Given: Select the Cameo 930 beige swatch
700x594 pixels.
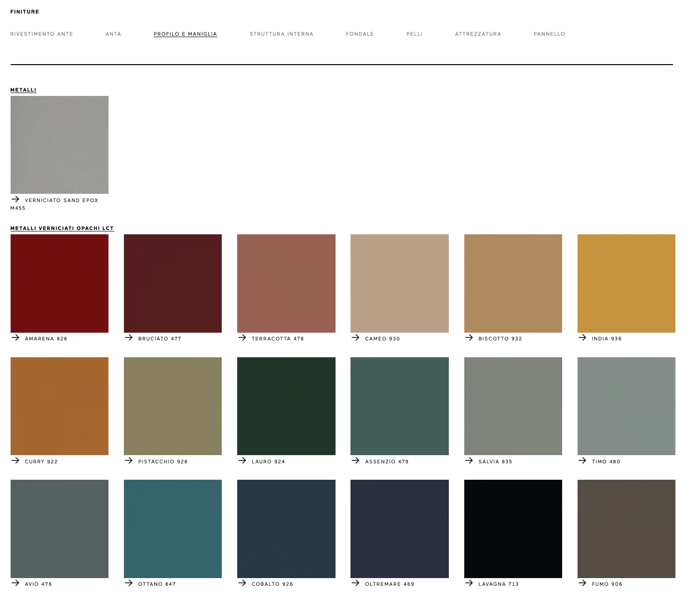Looking at the screenshot, I should 399,283.
